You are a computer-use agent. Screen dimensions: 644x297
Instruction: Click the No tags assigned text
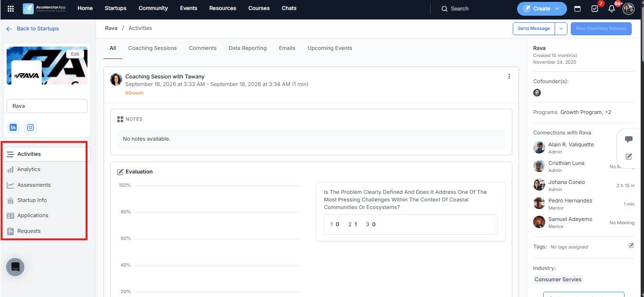[569, 247]
